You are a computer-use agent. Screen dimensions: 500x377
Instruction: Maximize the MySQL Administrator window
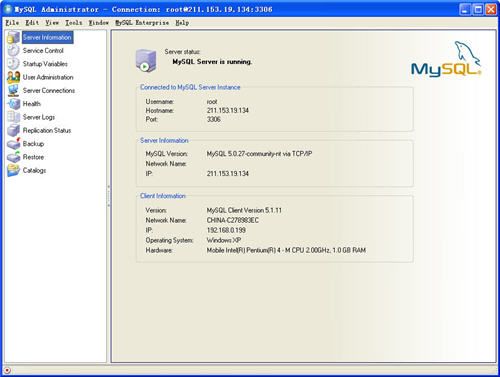point(478,9)
